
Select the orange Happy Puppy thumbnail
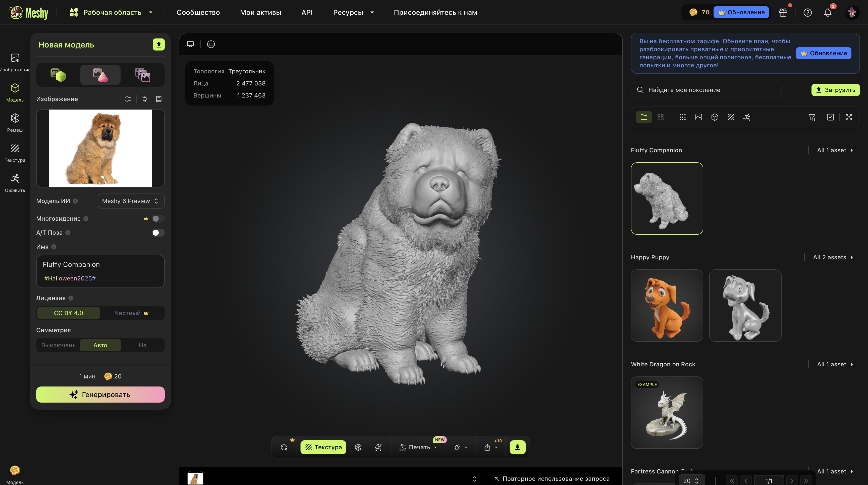667,305
